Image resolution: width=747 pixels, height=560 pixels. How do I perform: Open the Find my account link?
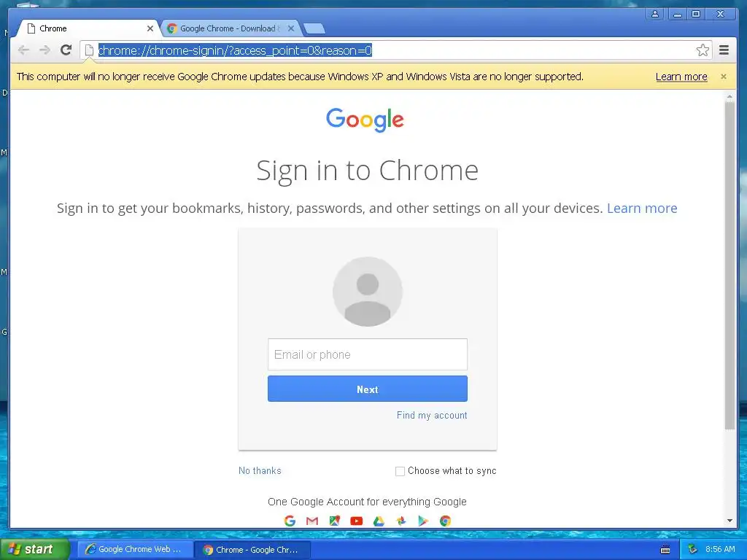click(x=432, y=415)
